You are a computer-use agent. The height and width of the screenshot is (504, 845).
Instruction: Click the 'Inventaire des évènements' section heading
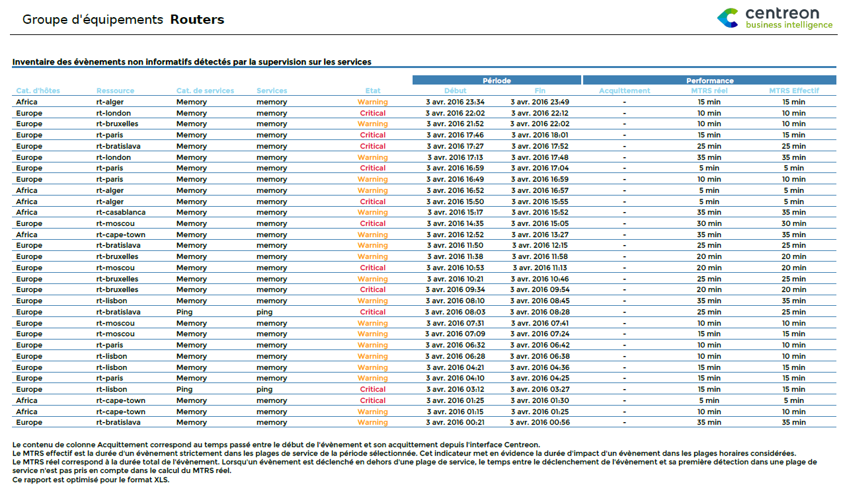click(x=192, y=62)
